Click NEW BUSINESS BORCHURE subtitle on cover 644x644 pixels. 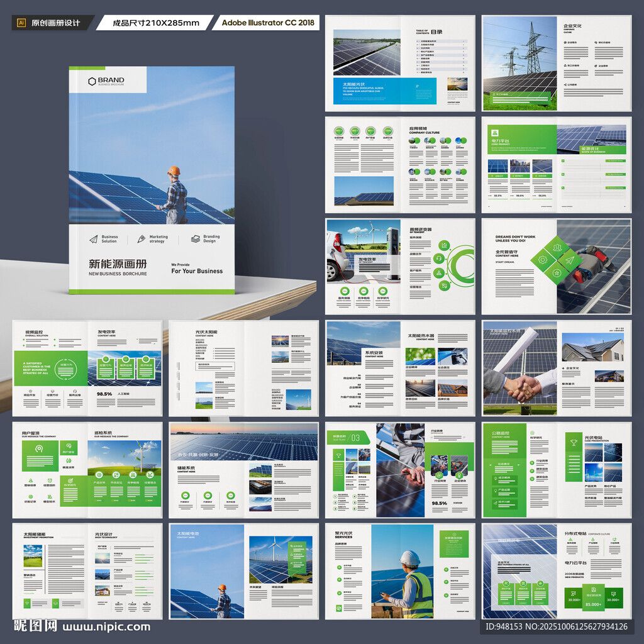click(118, 274)
